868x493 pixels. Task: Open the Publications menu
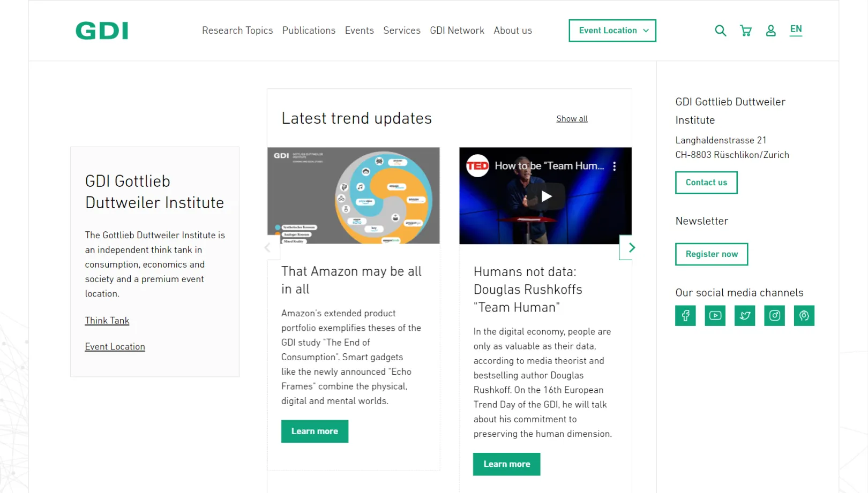pos(309,31)
